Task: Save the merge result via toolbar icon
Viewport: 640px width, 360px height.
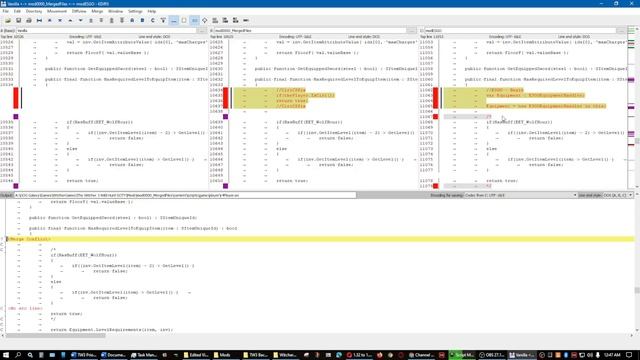Action: click(x=18, y=20)
